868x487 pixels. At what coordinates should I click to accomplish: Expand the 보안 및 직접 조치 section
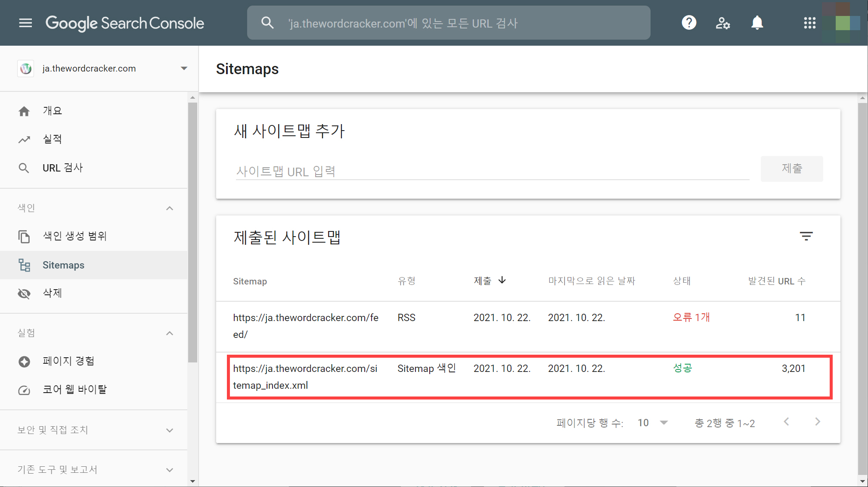pos(170,430)
